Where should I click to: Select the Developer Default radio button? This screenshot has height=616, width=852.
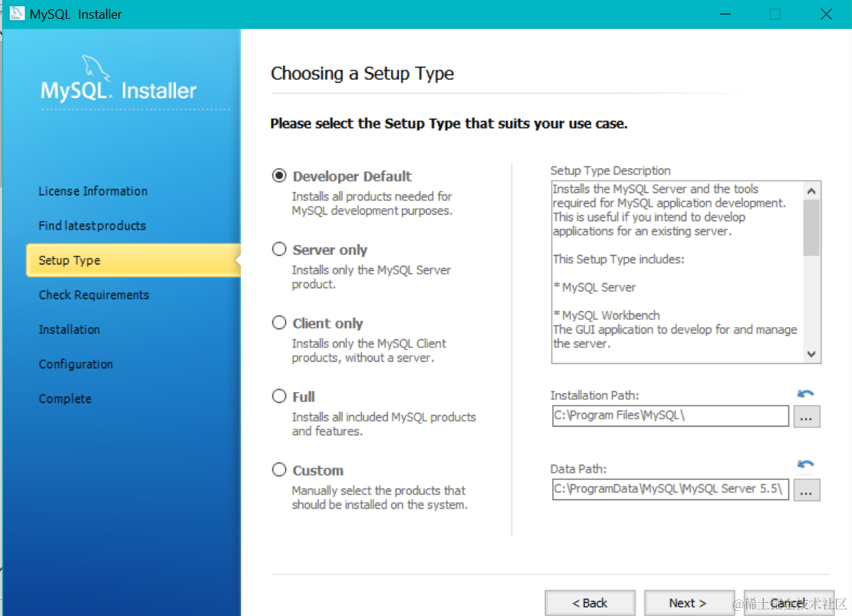(279, 176)
